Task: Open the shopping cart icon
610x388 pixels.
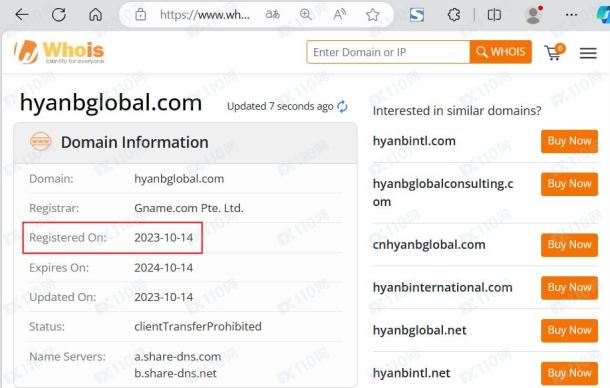Action: coord(554,53)
